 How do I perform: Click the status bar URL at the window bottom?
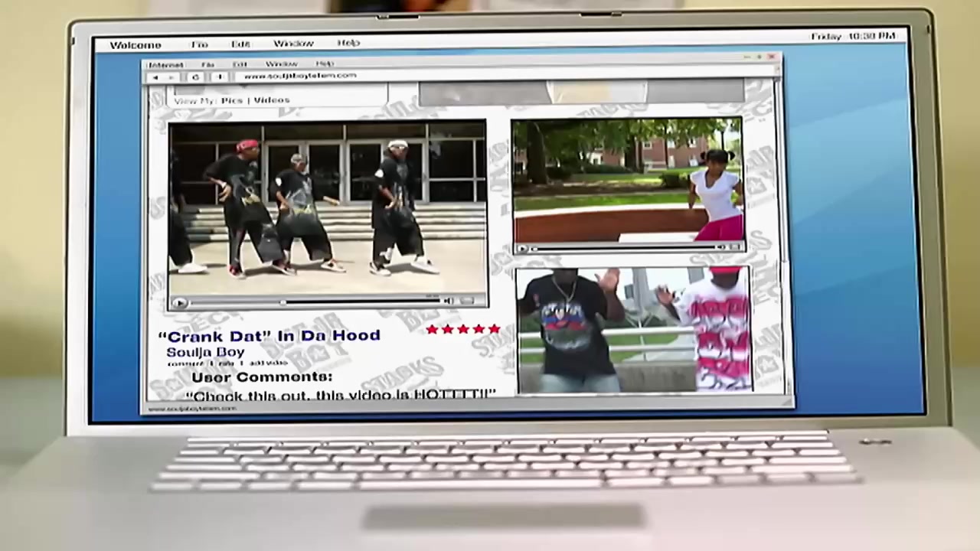(192, 409)
